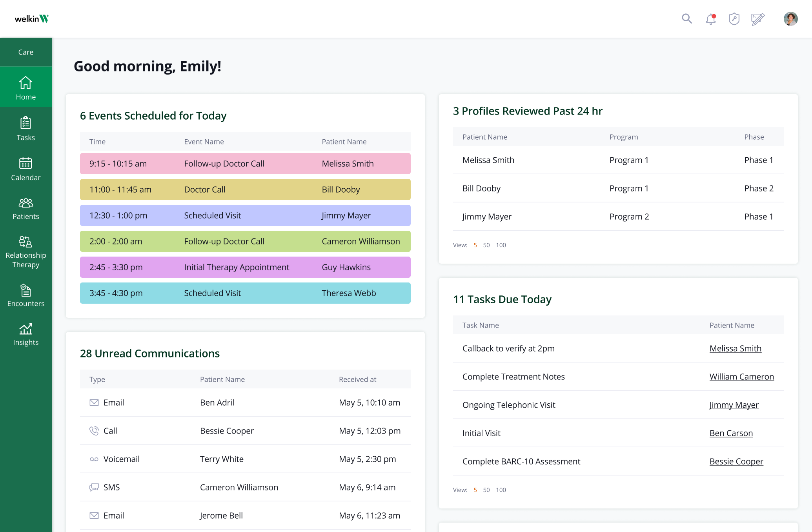Open the search icon in the header

pos(687,18)
